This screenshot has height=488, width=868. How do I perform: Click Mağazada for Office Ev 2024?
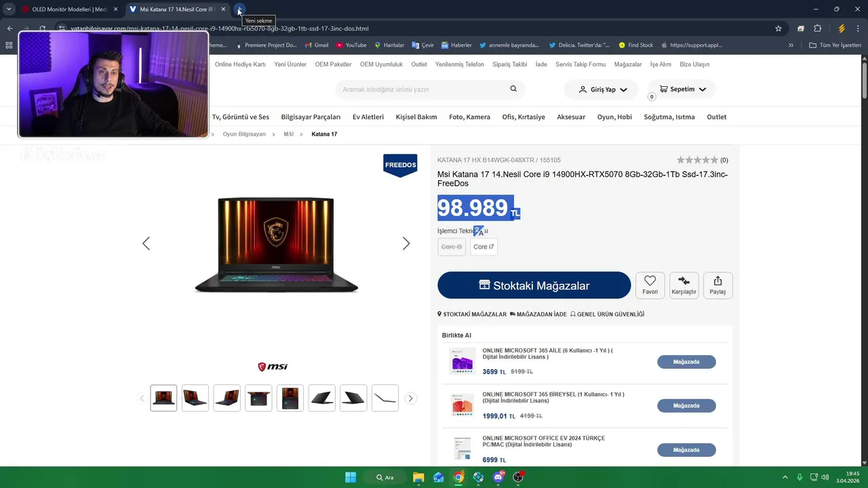[x=686, y=450]
